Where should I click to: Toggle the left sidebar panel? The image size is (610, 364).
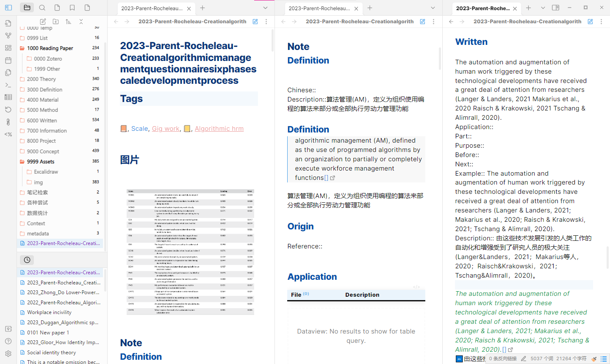point(8,8)
